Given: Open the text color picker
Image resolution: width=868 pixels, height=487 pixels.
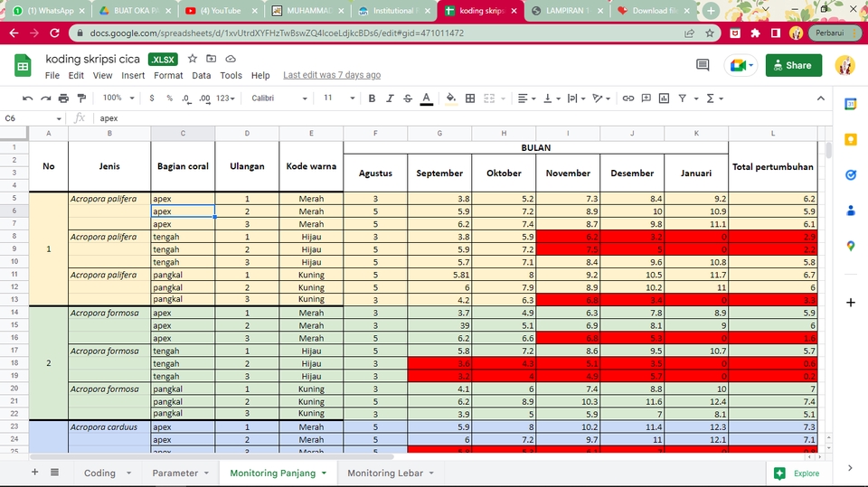Looking at the screenshot, I should pyautogui.click(x=426, y=98).
